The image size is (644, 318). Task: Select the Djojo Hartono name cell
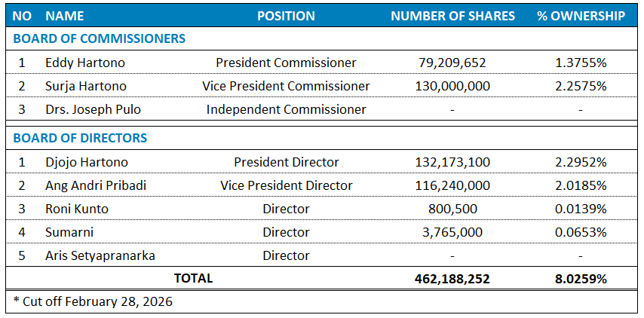[x=87, y=162]
